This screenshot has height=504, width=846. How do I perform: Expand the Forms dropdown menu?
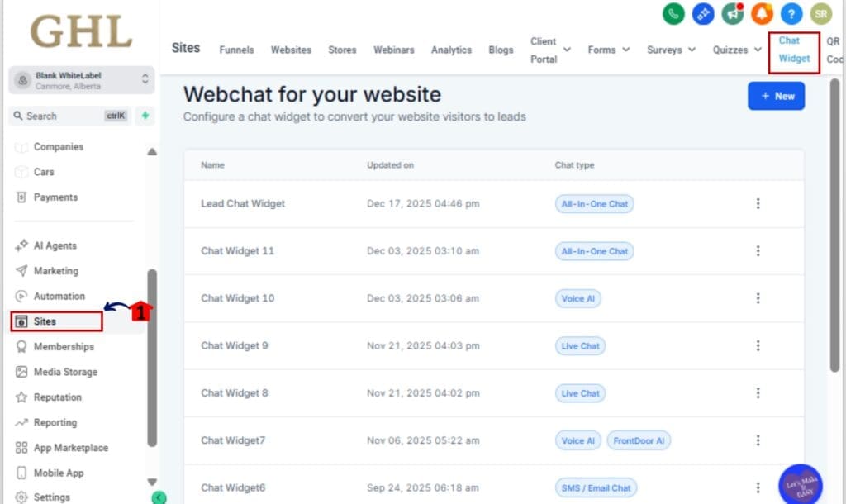click(609, 50)
